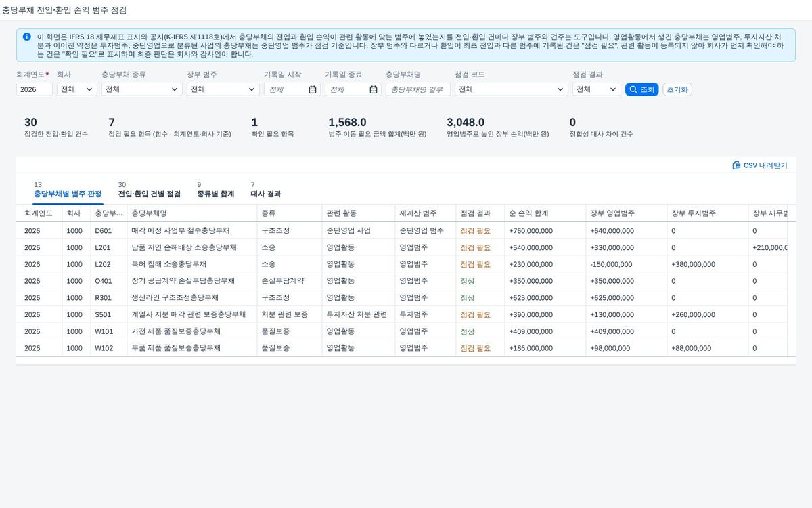Click the 점검 필요 항목 KPI showing 7

tap(169, 127)
